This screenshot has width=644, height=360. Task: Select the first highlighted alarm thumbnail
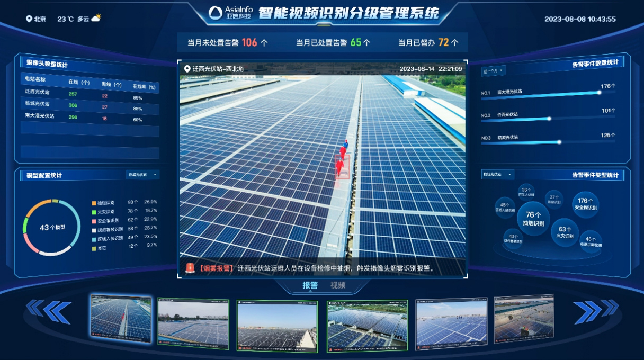(x=121, y=318)
